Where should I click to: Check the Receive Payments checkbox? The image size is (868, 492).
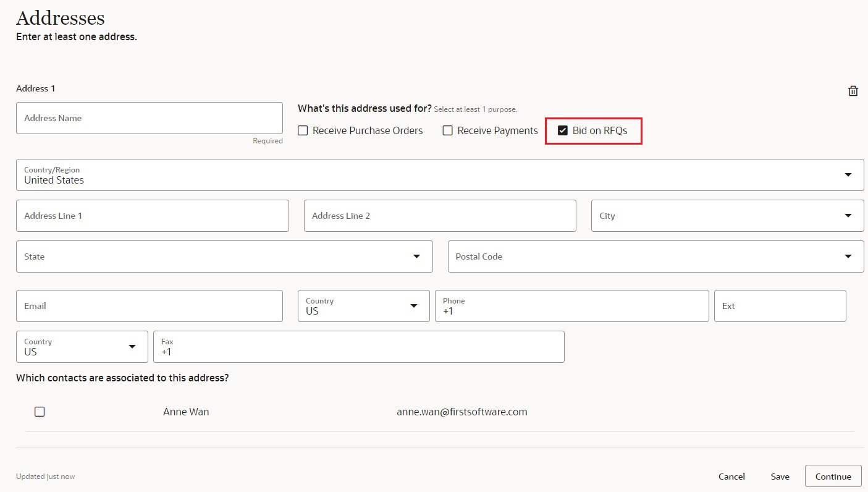pos(448,130)
